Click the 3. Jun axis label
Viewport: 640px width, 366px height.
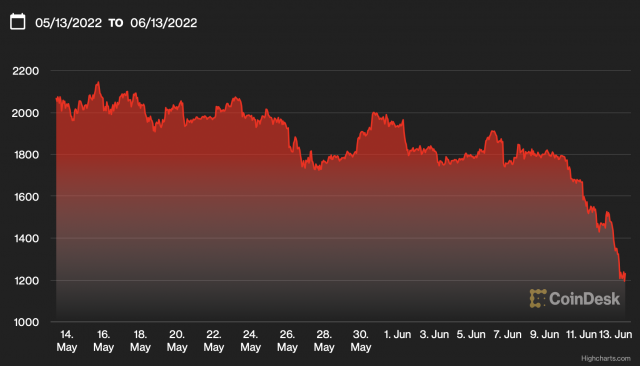434,335
